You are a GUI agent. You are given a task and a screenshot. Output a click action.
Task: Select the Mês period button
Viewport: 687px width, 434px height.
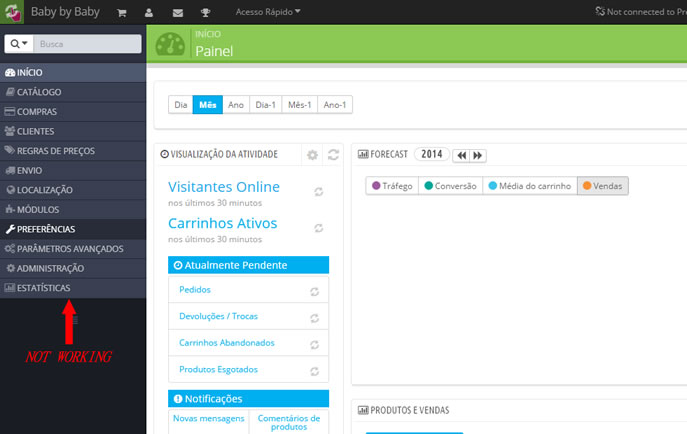208,105
